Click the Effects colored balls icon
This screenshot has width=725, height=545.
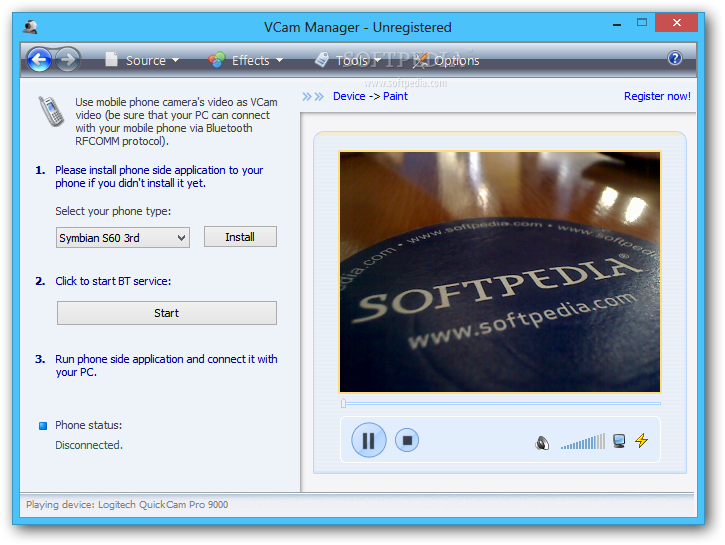[x=216, y=60]
